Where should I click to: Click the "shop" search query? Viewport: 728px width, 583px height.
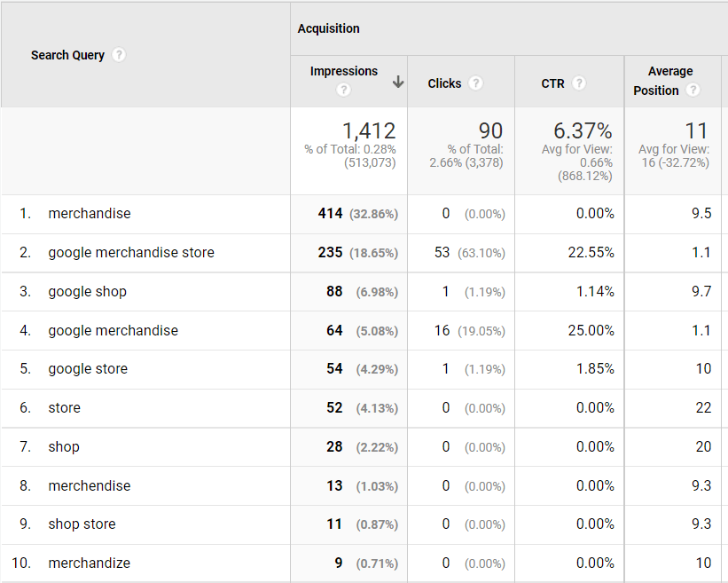(63, 446)
